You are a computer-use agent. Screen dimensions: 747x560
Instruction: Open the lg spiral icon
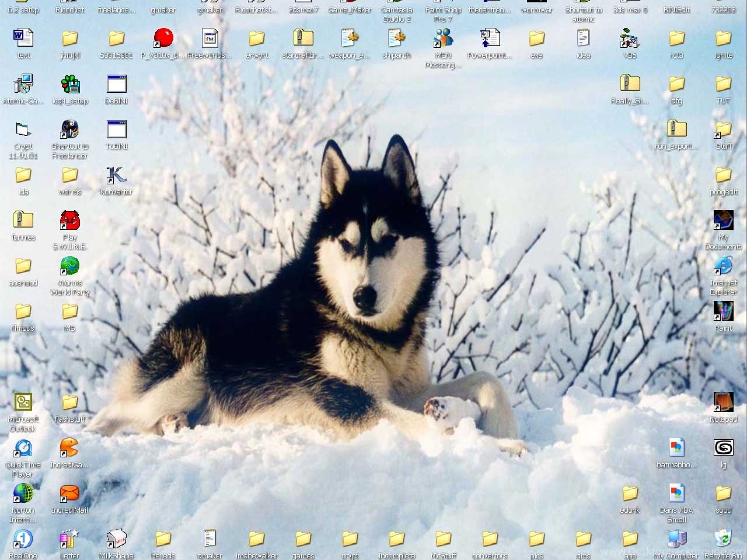[x=724, y=448]
